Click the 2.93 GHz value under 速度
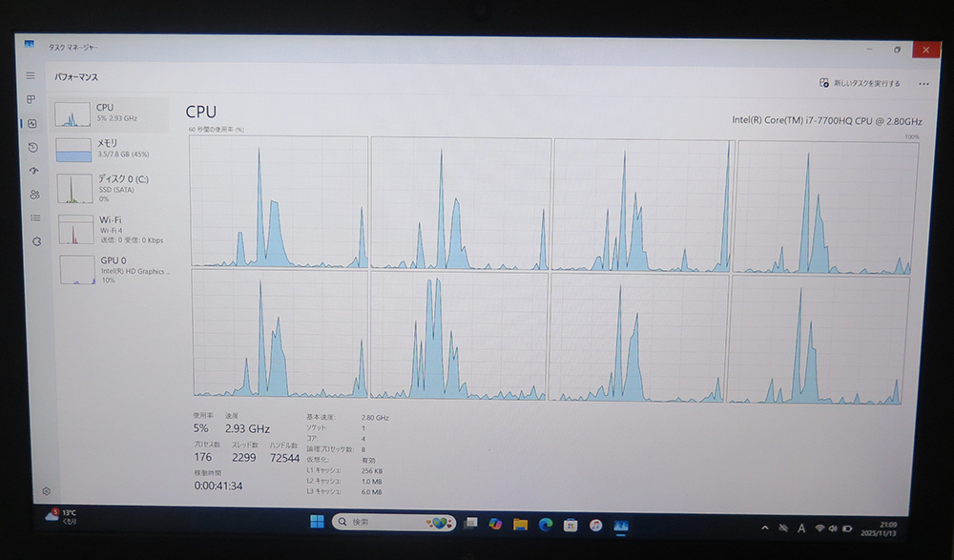 248,429
